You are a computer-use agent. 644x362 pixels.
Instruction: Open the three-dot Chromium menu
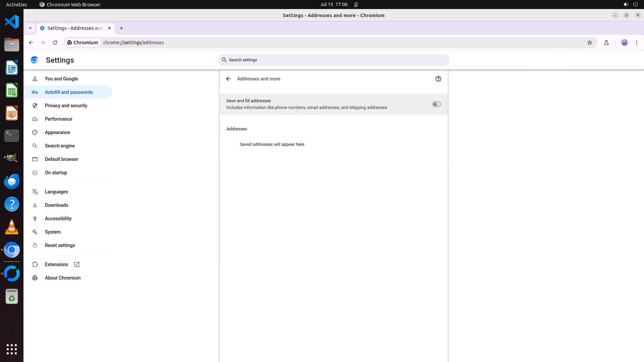[x=637, y=43]
